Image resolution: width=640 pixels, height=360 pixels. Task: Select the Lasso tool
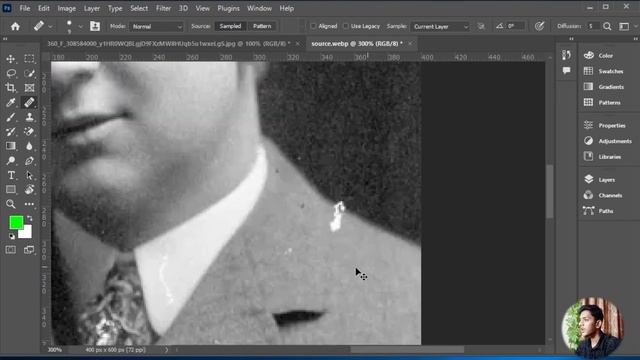point(11,73)
